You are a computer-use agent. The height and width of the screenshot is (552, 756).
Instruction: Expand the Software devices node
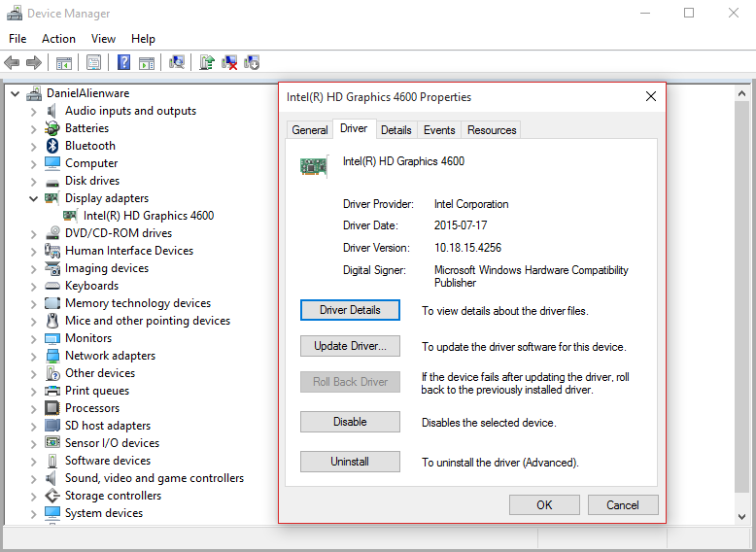coord(33,462)
